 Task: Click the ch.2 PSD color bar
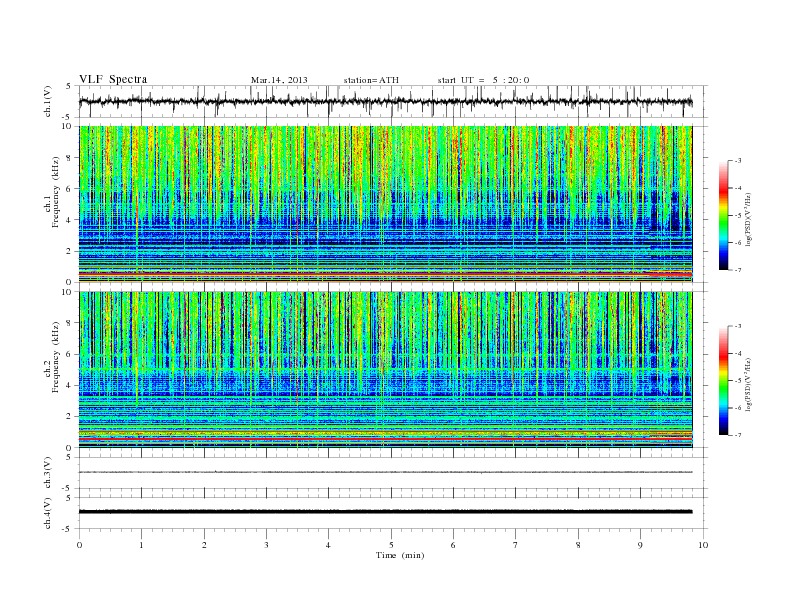[724, 381]
